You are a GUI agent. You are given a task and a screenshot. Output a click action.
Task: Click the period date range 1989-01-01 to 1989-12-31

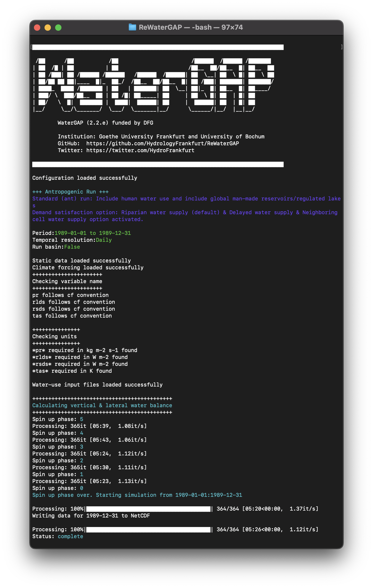[93, 233]
